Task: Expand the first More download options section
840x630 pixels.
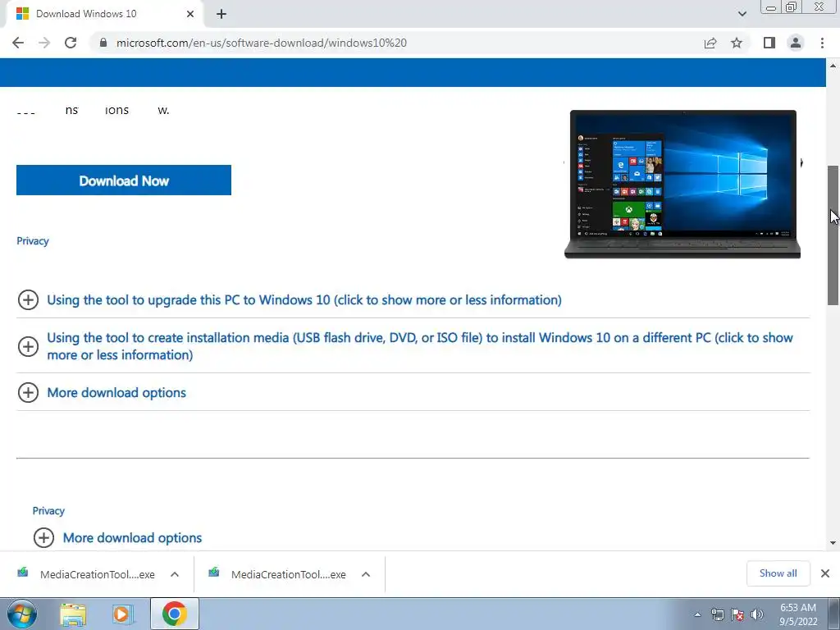Action: click(116, 393)
